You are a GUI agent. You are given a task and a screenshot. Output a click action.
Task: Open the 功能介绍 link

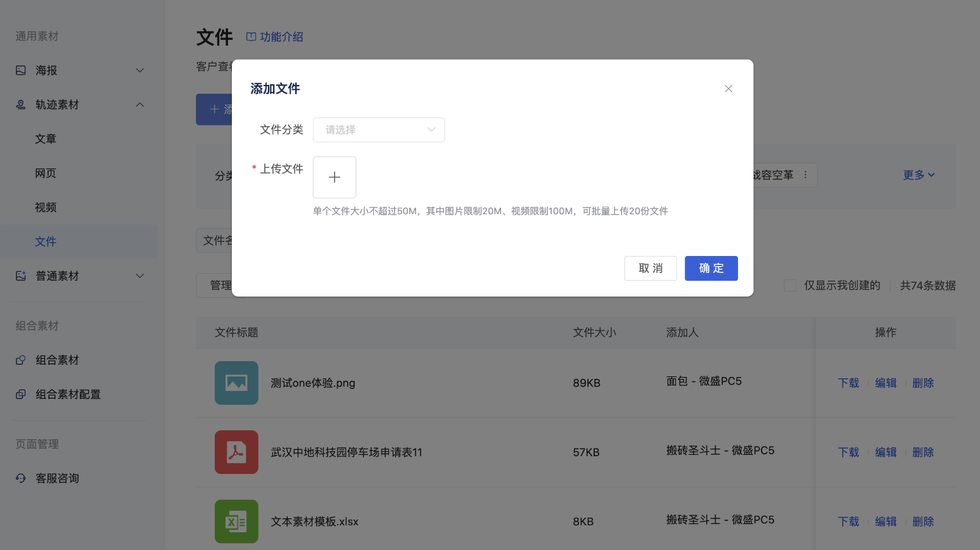point(275,37)
